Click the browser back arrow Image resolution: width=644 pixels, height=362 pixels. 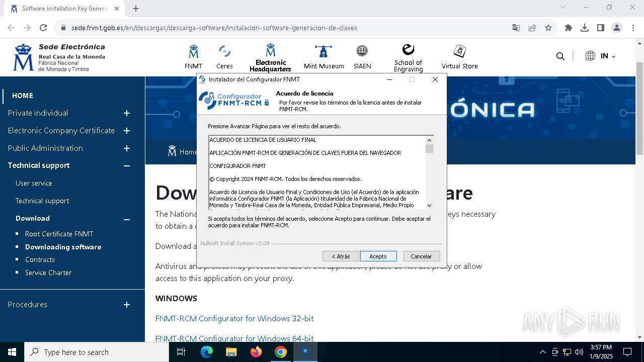click(11, 28)
